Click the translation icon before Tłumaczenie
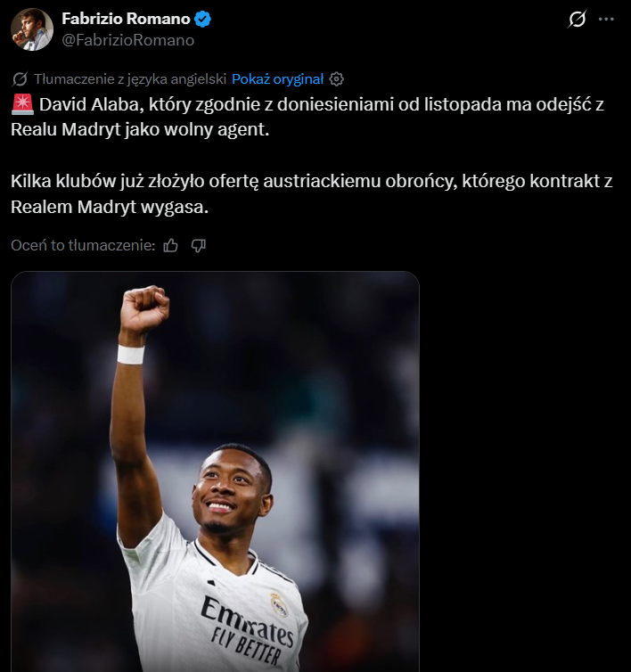Viewport: 631px width, 672px height. point(20,78)
